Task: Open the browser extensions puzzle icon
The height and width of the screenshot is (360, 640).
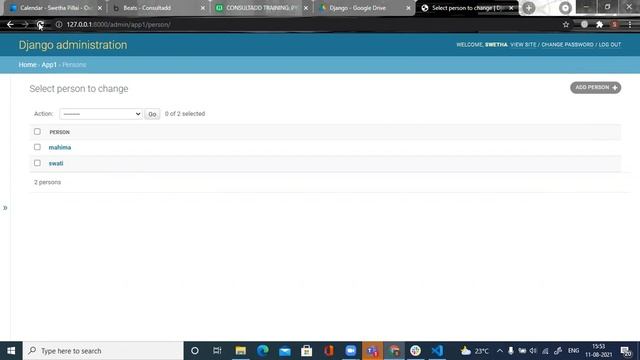Action: pyautogui.click(x=600, y=24)
